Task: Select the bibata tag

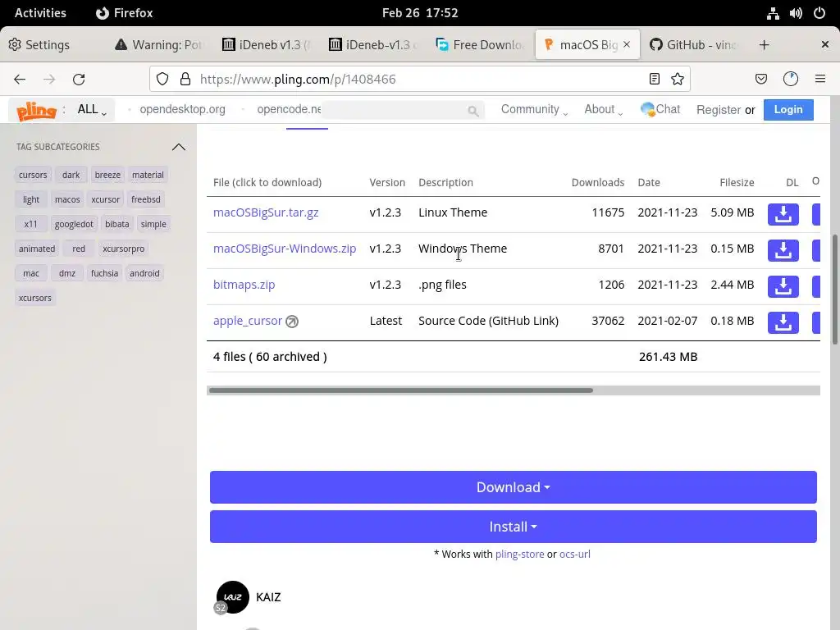Action: pyautogui.click(x=116, y=224)
